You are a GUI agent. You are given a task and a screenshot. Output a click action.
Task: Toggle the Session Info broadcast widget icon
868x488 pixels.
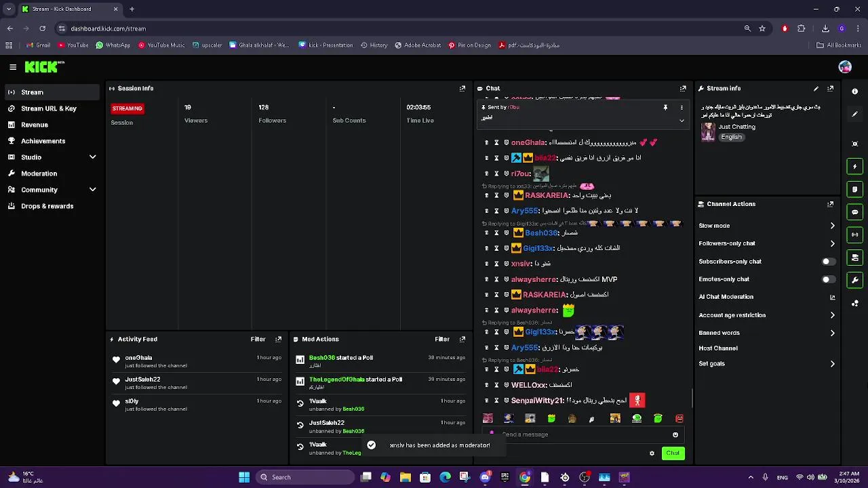(x=854, y=235)
